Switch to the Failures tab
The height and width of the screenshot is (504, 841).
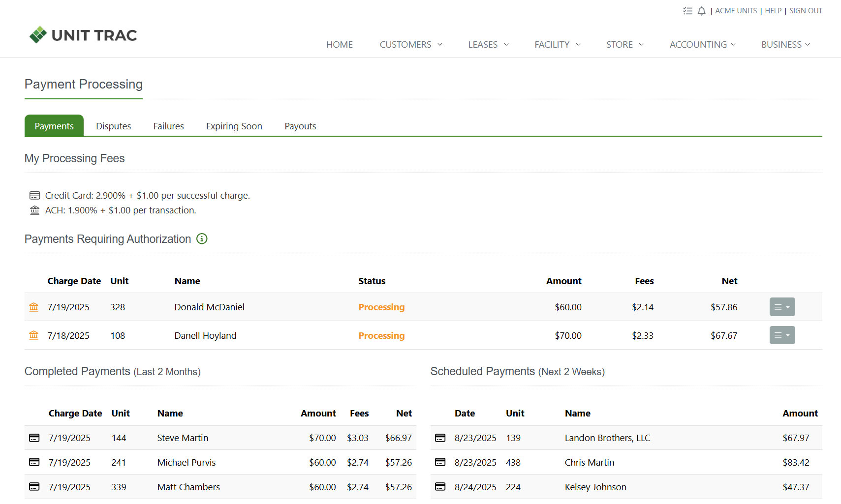[168, 126]
